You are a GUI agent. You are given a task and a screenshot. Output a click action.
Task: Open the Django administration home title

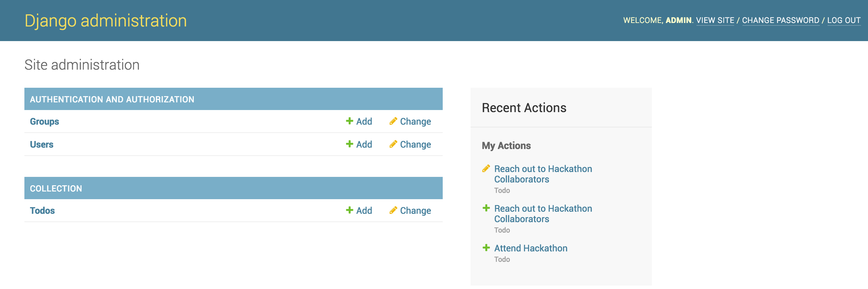click(x=106, y=21)
